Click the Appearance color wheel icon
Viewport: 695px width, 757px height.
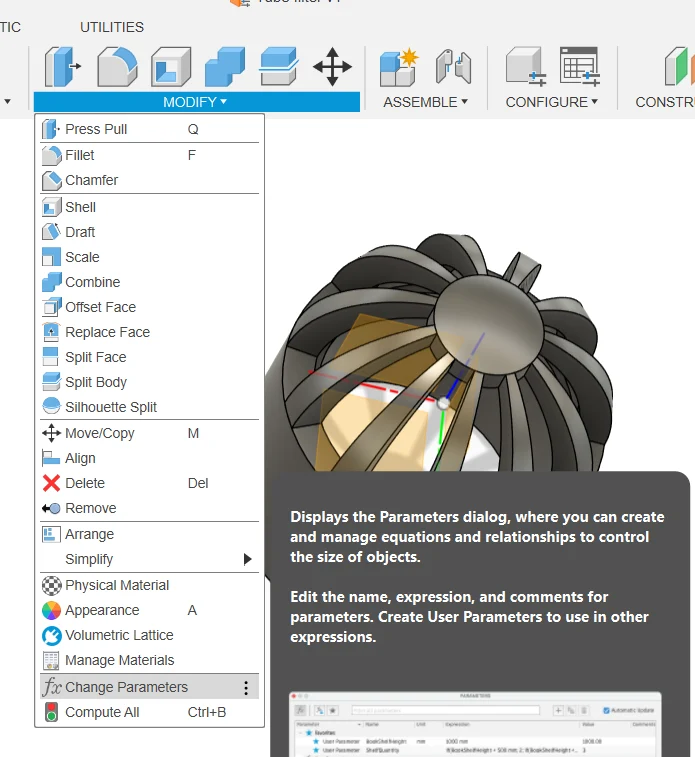pos(52,611)
